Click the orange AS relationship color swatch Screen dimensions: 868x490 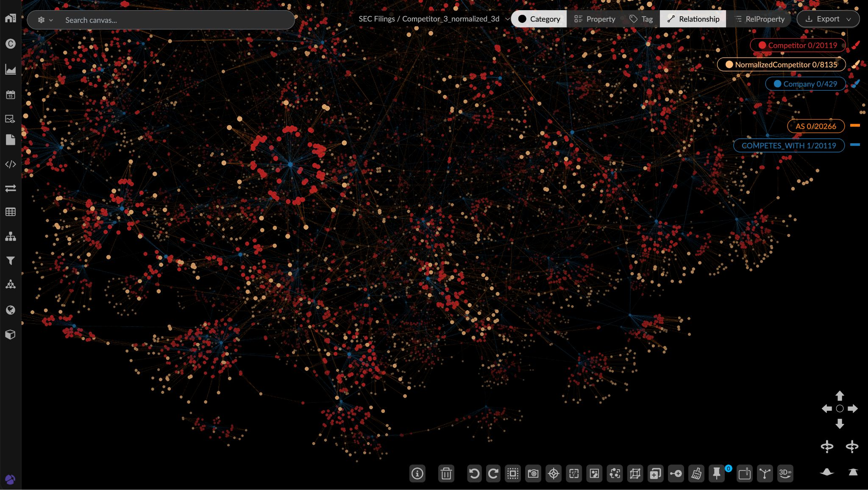click(x=855, y=125)
